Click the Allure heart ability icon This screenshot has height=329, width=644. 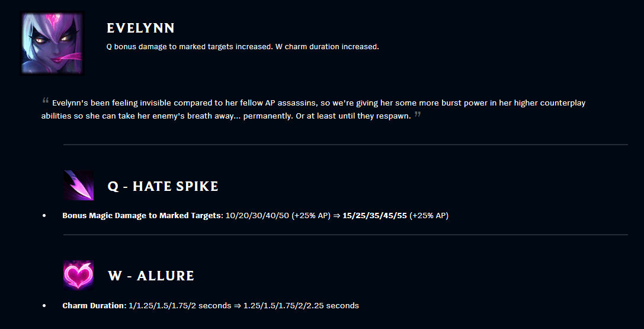(78, 275)
